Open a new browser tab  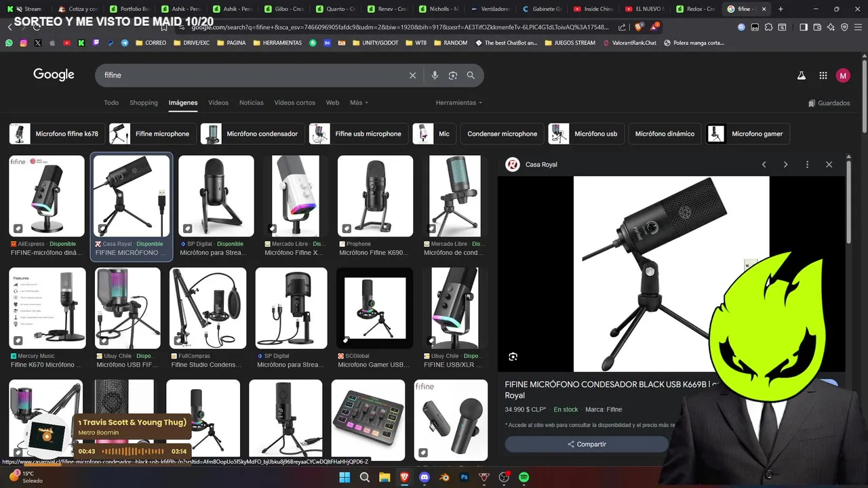click(781, 9)
